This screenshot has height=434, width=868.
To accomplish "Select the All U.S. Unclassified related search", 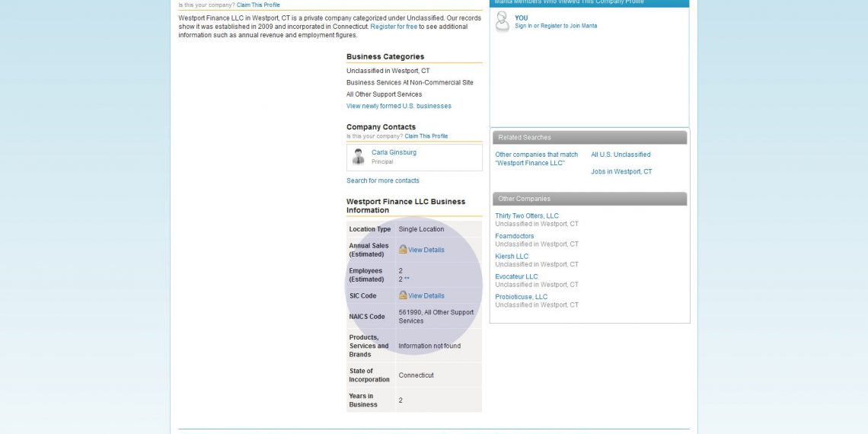I will pyautogui.click(x=621, y=155).
